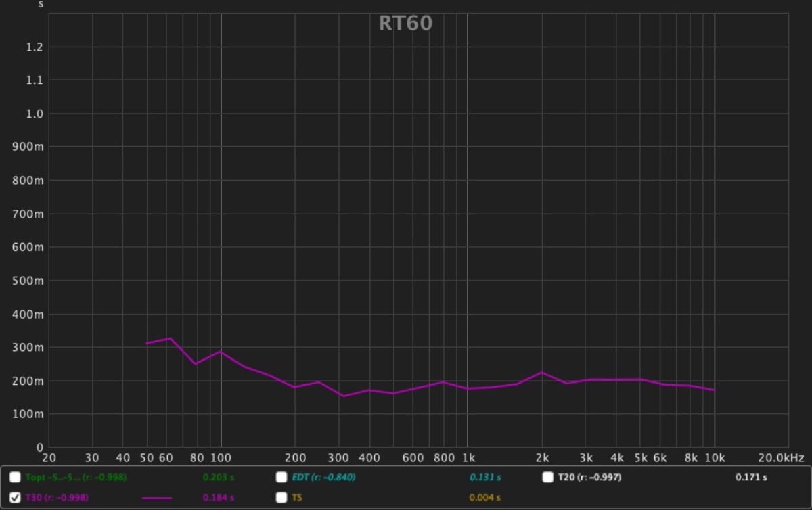The image size is (812, 510).
Task: Turn on the TS trace checkbox
Action: pyautogui.click(x=281, y=498)
